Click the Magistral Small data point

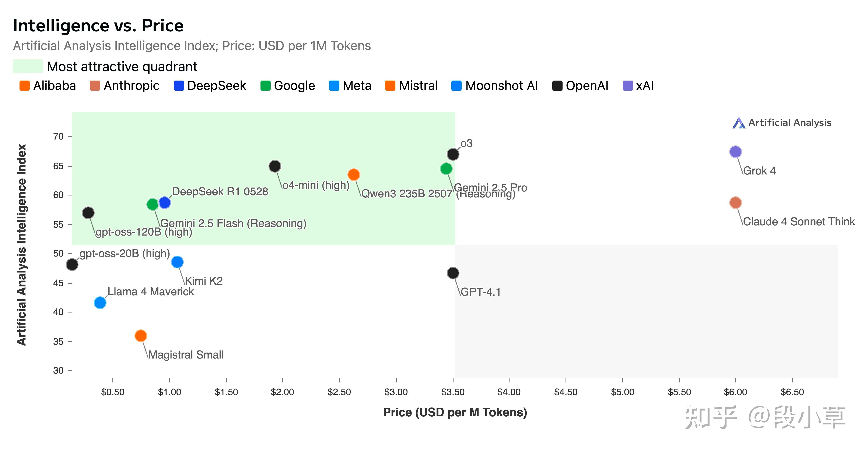140,335
